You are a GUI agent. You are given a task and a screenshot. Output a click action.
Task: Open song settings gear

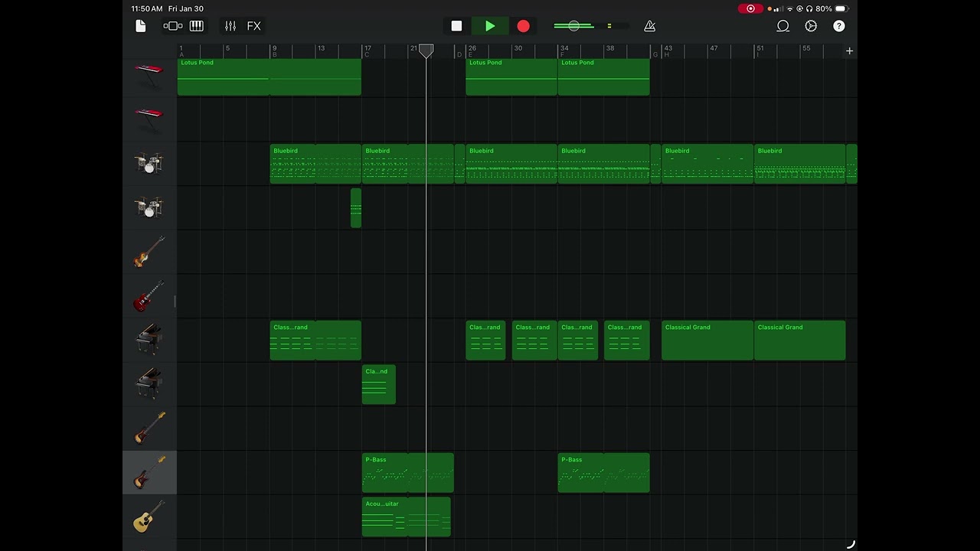[x=811, y=26]
